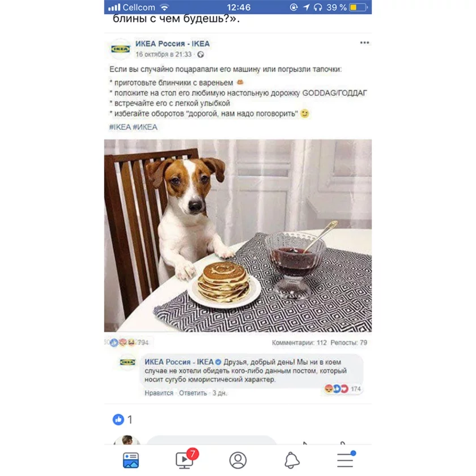The image size is (476, 476).
Task: Open IKEA commenter name in comment
Action: point(179,362)
